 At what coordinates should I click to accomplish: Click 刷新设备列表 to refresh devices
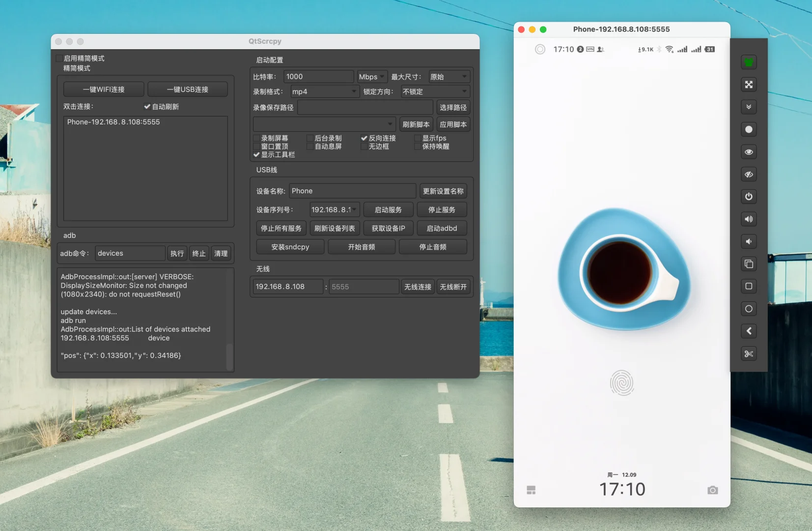coord(335,228)
